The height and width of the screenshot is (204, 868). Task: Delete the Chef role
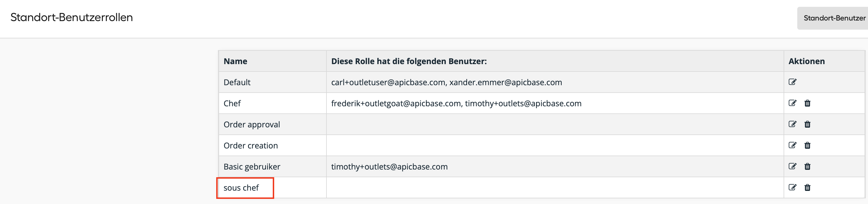point(807,103)
